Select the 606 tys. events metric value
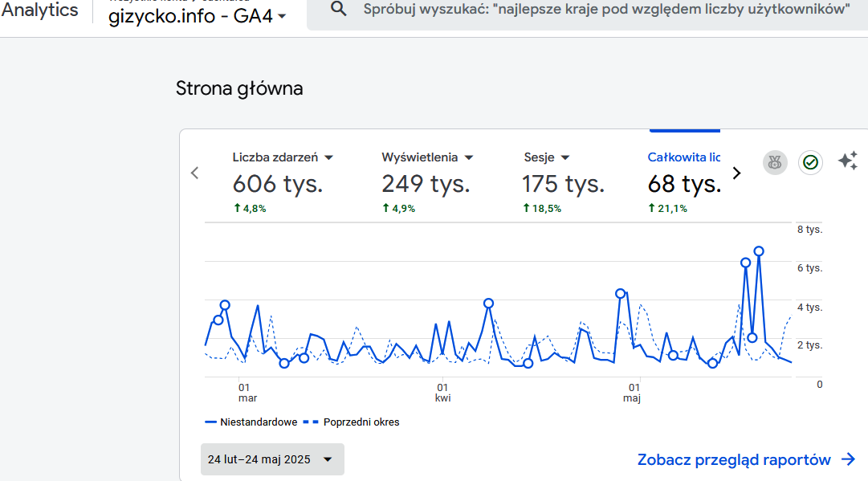 click(278, 184)
